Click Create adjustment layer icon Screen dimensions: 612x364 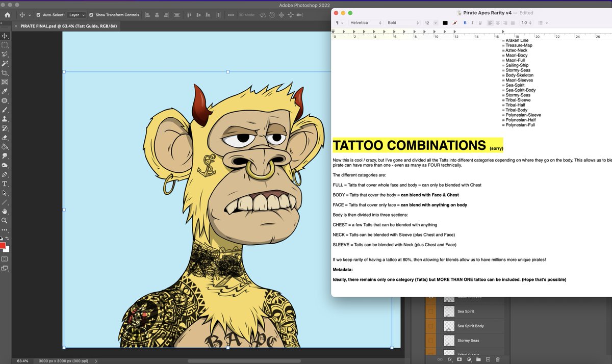[468, 359]
